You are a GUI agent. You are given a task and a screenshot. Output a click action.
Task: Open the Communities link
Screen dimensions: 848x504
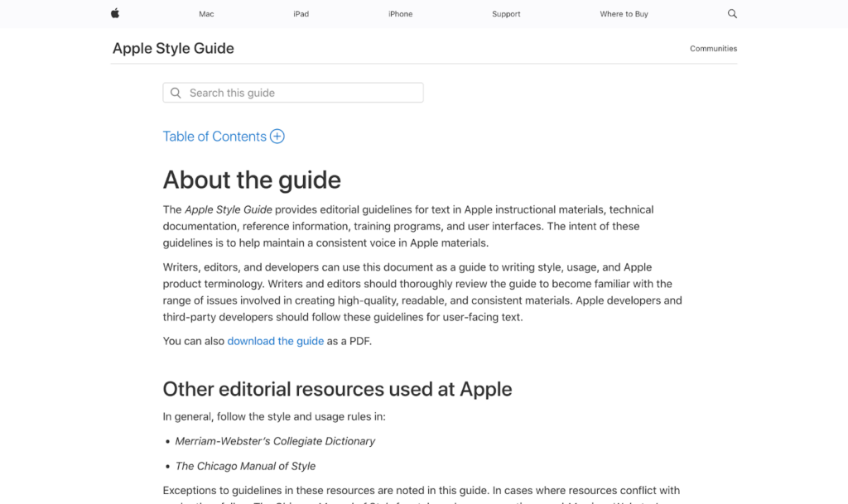point(713,48)
